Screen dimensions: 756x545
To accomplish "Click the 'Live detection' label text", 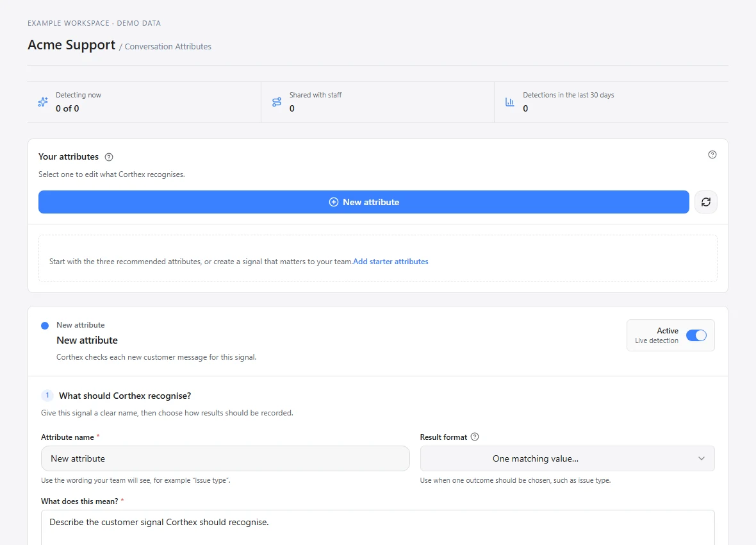I will click(x=656, y=341).
